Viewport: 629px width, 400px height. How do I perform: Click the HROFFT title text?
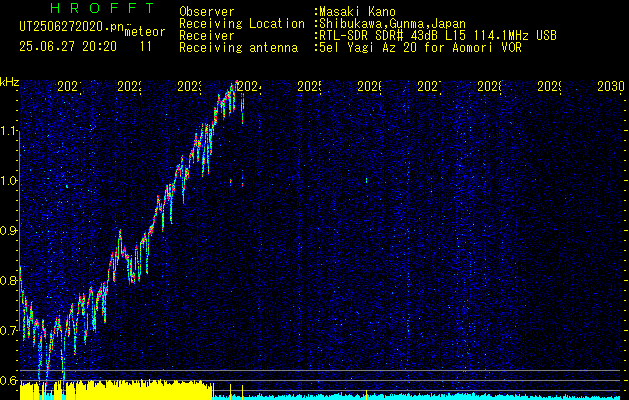(103, 8)
